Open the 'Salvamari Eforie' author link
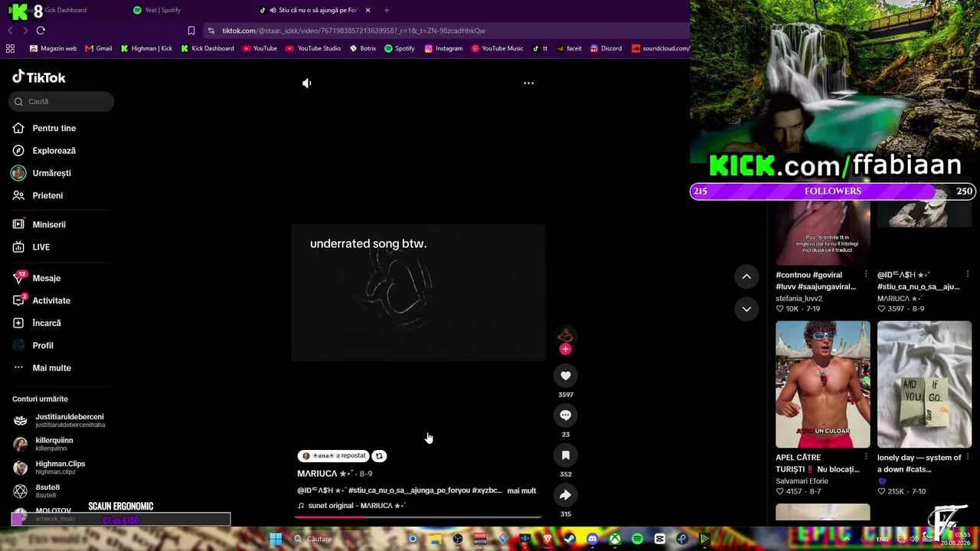Screen dimensions: 980x551 [802, 481]
